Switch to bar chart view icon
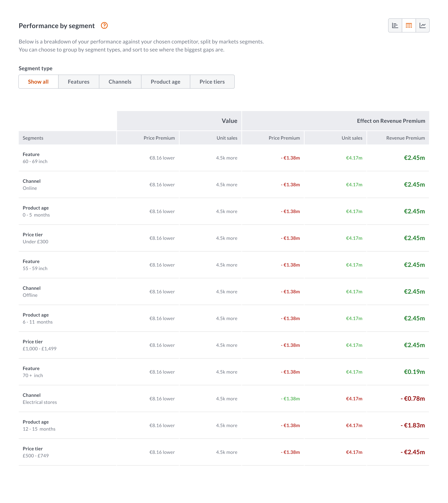Viewport: 448px width, 503px height. click(x=395, y=26)
